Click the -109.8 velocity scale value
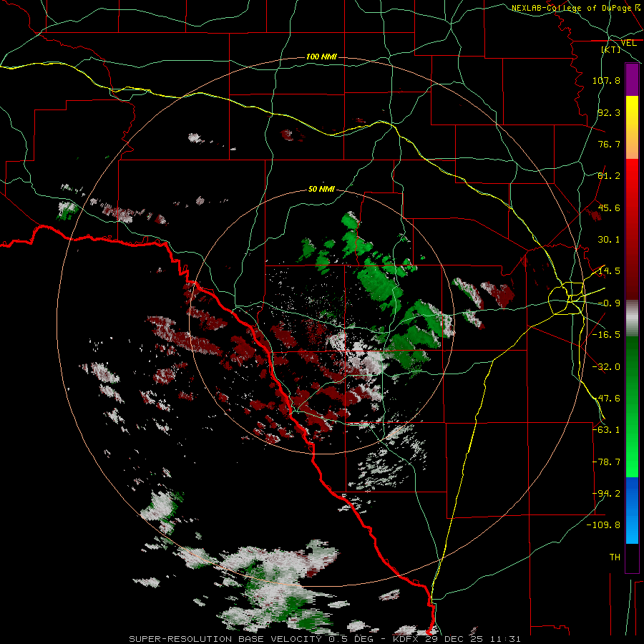Screen dimensions: 644x644 click(x=604, y=525)
